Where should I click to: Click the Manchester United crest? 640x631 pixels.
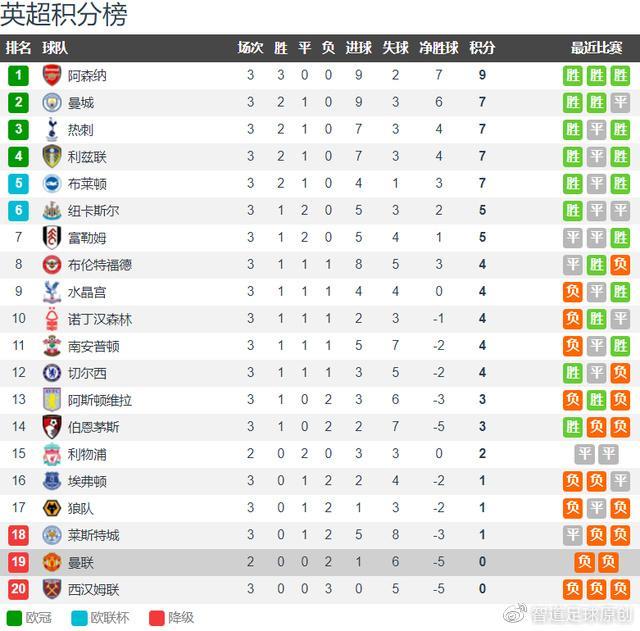[x=52, y=562]
